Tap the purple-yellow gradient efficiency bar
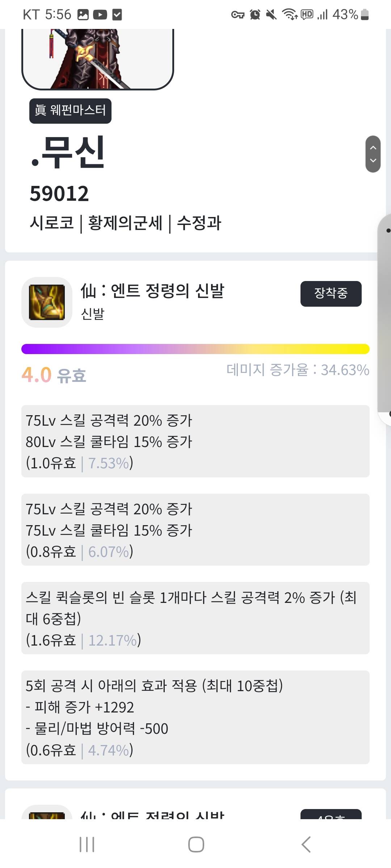391x868 pixels. (195, 349)
